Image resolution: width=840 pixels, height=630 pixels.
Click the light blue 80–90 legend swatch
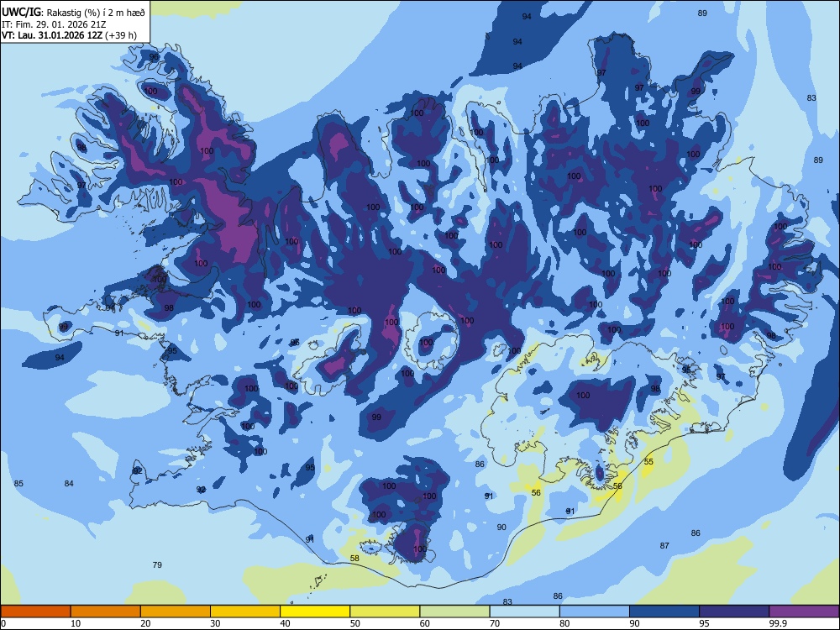pos(595,612)
